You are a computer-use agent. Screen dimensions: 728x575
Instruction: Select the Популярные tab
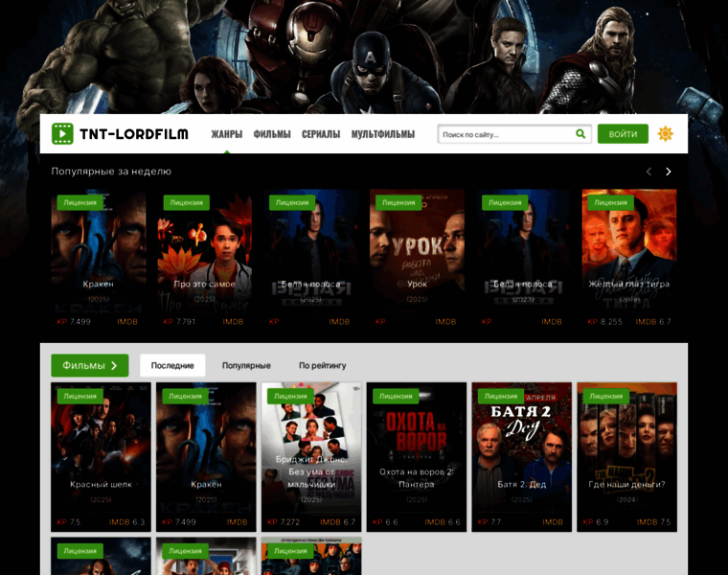pos(246,365)
